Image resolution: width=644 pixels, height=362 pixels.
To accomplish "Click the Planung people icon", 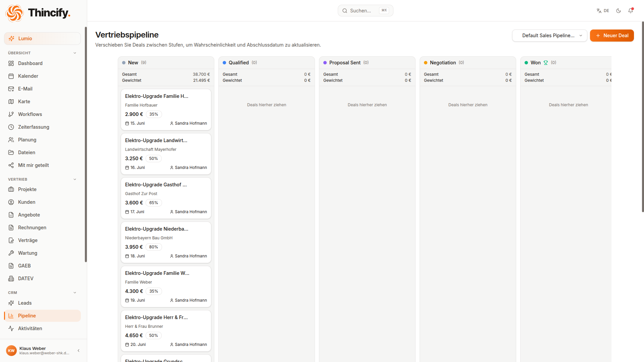I will click(x=11, y=140).
